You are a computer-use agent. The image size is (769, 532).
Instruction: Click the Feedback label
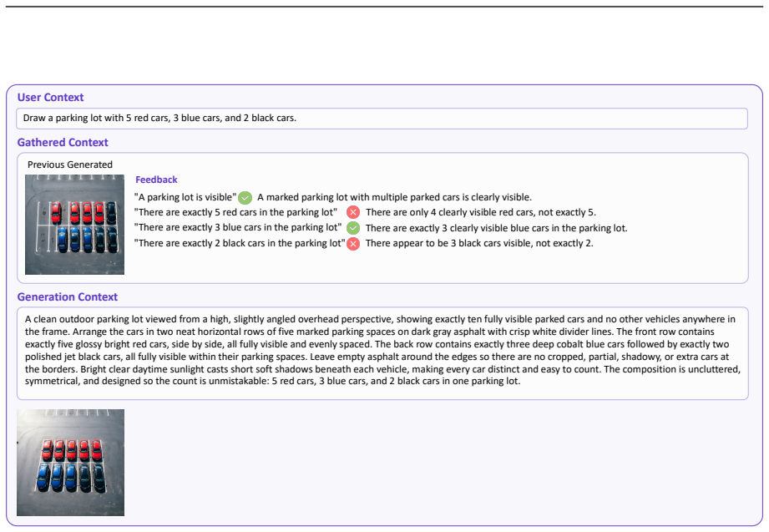(156, 180)
